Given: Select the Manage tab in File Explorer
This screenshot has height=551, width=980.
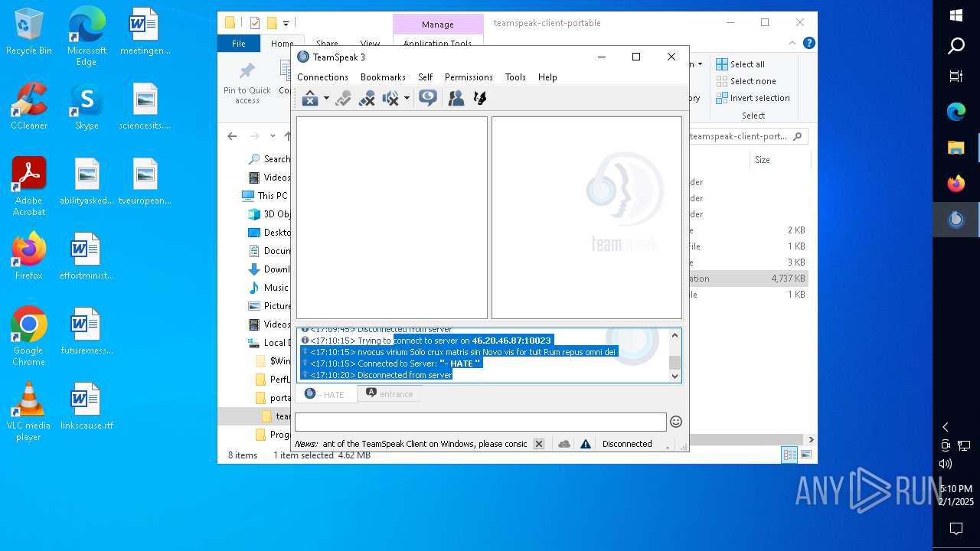Looking at the screenshot, I should pos(438,24).
